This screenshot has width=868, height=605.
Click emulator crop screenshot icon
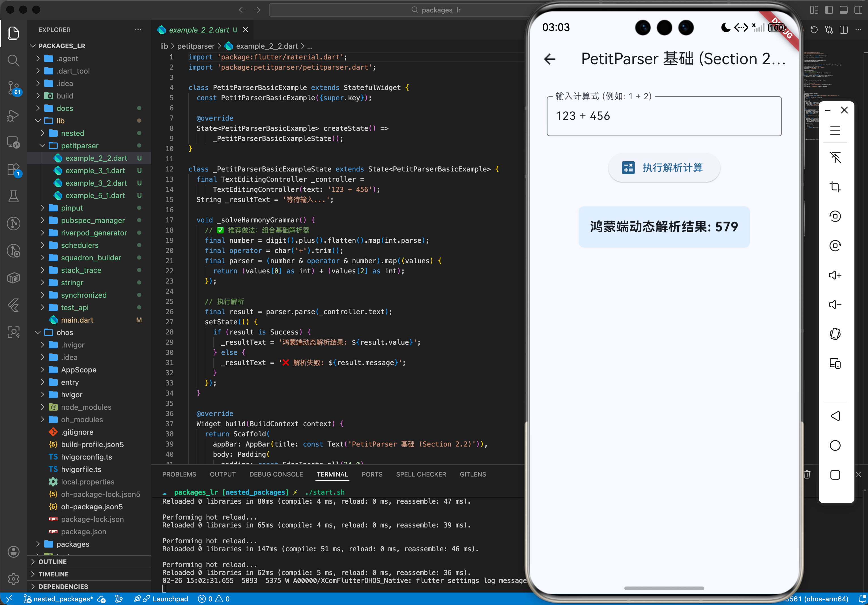[x=835, y=187]
